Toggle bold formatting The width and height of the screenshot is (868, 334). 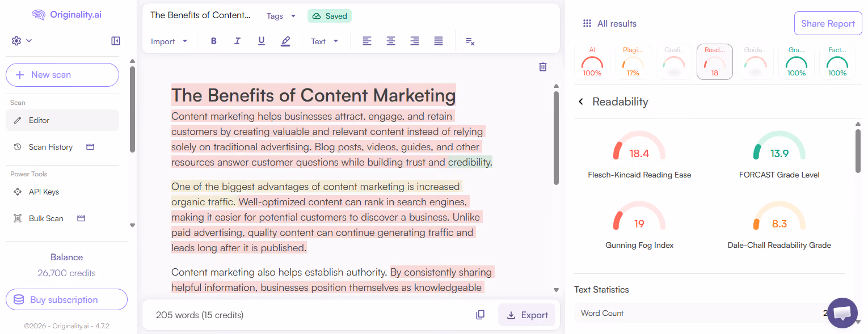click(214, 41)
